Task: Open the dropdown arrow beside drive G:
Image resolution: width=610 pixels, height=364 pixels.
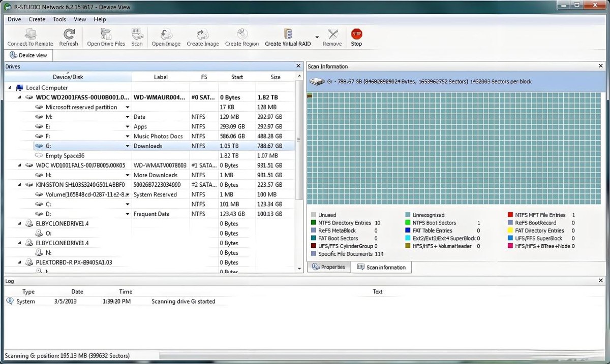Action: (128, 146)
